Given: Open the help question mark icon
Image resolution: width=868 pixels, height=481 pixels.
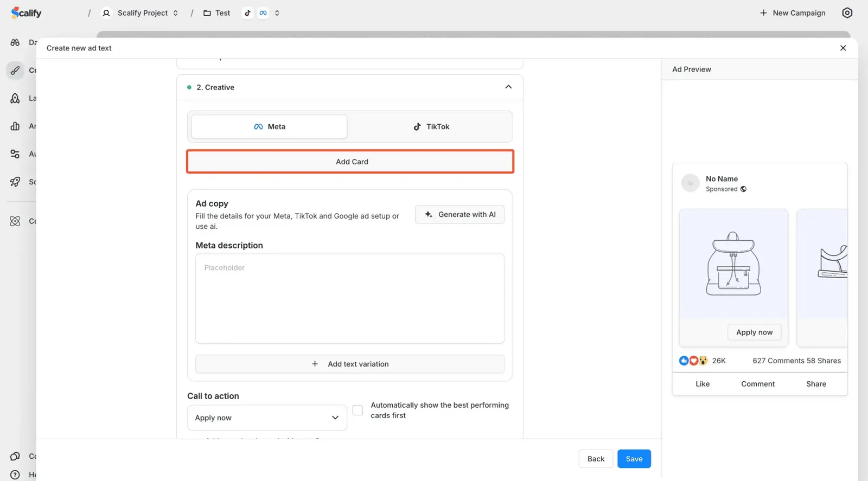Looking at the screenshot, I should 15,474.
